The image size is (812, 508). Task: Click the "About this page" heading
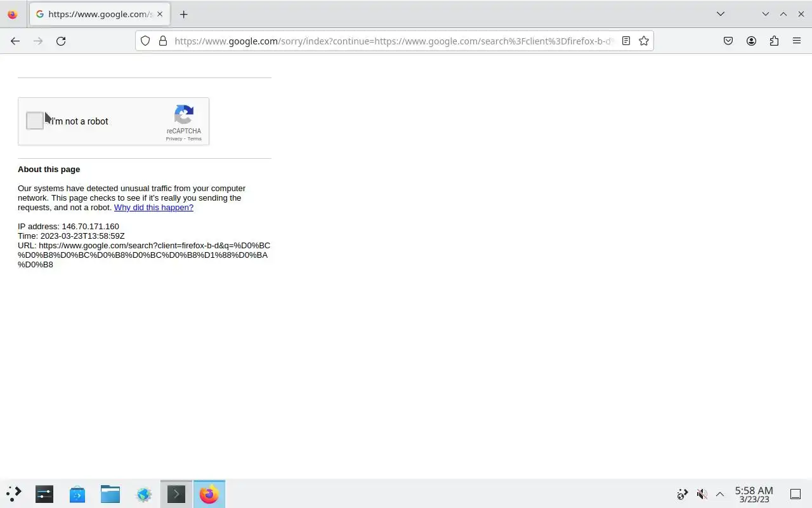point(49,170)
